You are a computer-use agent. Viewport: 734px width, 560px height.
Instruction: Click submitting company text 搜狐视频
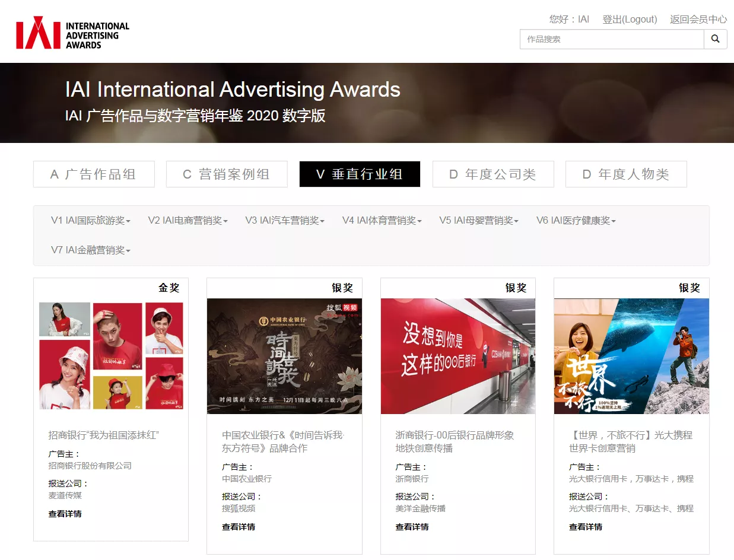[239, 508]
